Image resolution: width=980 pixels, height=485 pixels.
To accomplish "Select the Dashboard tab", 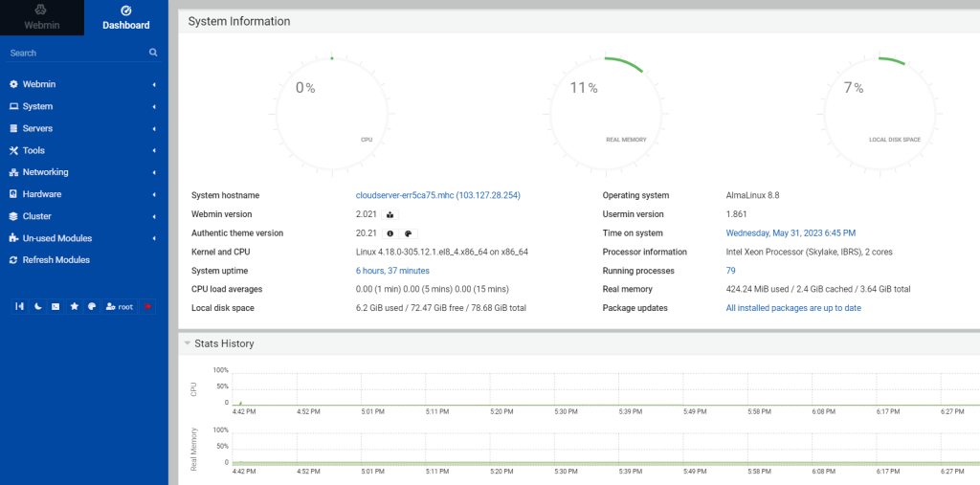I will coord(125,17).
